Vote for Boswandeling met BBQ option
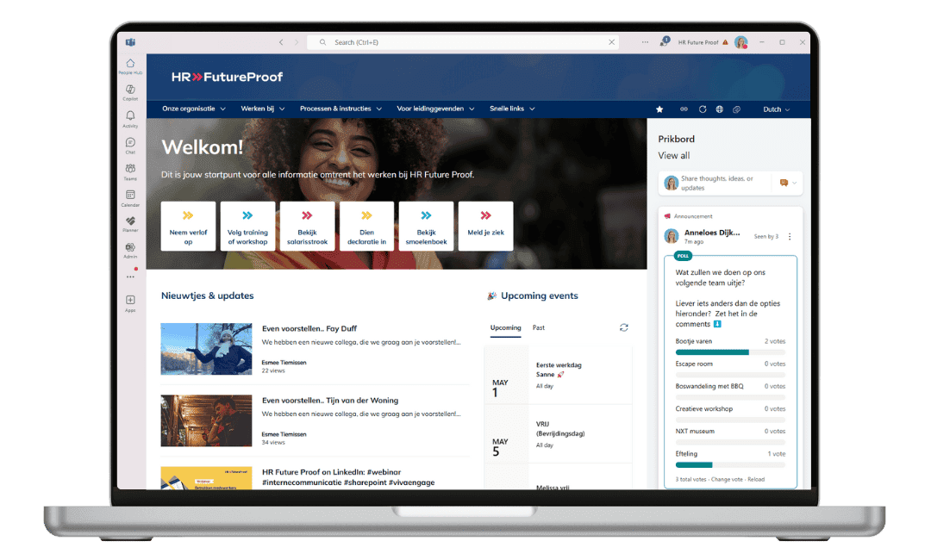 click(x=730, y=391)
